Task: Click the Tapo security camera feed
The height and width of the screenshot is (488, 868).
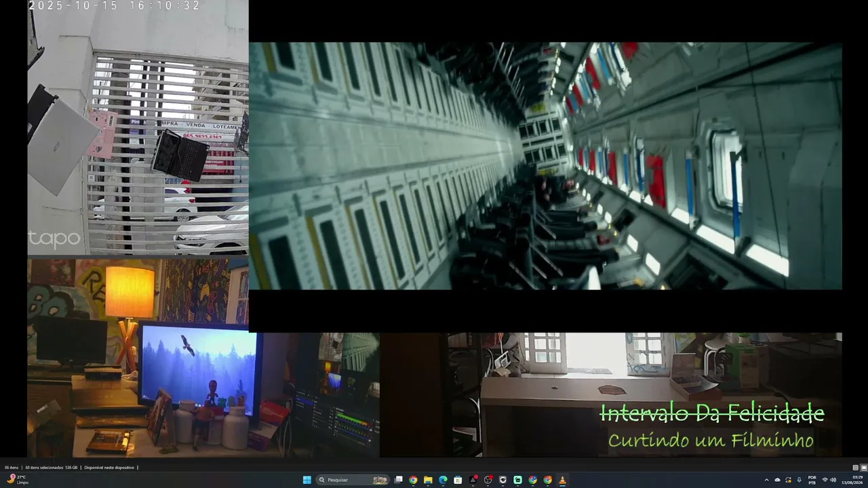Action: click(x=138, y=127)
